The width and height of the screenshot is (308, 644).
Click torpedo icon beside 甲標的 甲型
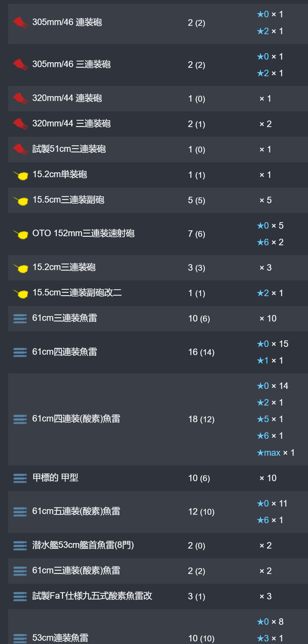[20, 478]
